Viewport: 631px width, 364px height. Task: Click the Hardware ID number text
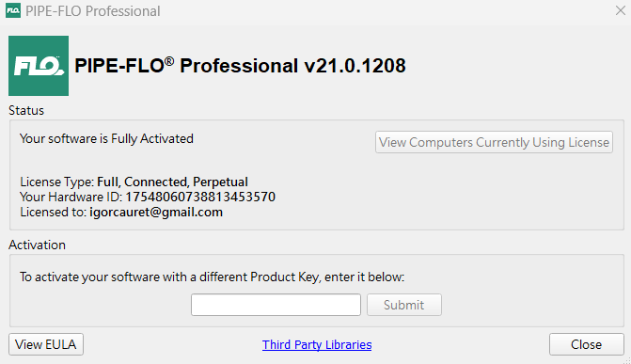200,197
